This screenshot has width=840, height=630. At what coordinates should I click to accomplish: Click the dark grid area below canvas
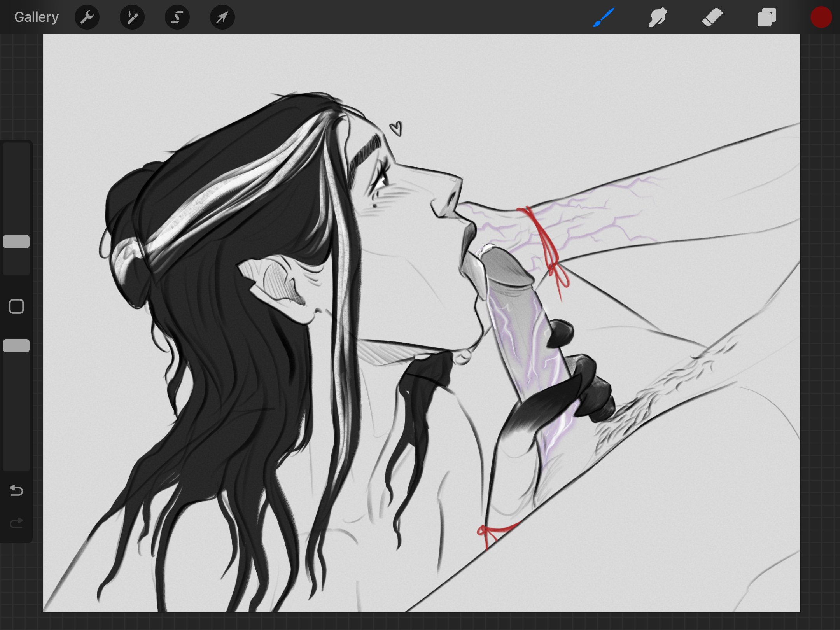coord(420,621)
